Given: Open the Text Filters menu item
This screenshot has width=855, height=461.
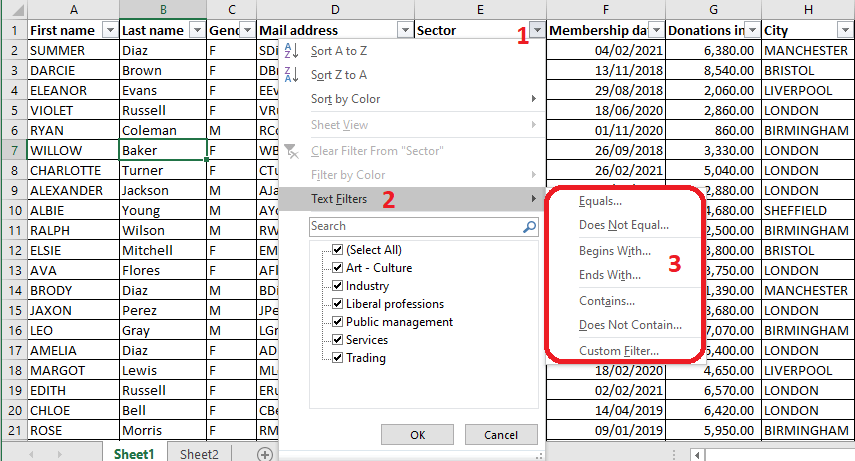Looking at the screenshot, I should 339,199.
